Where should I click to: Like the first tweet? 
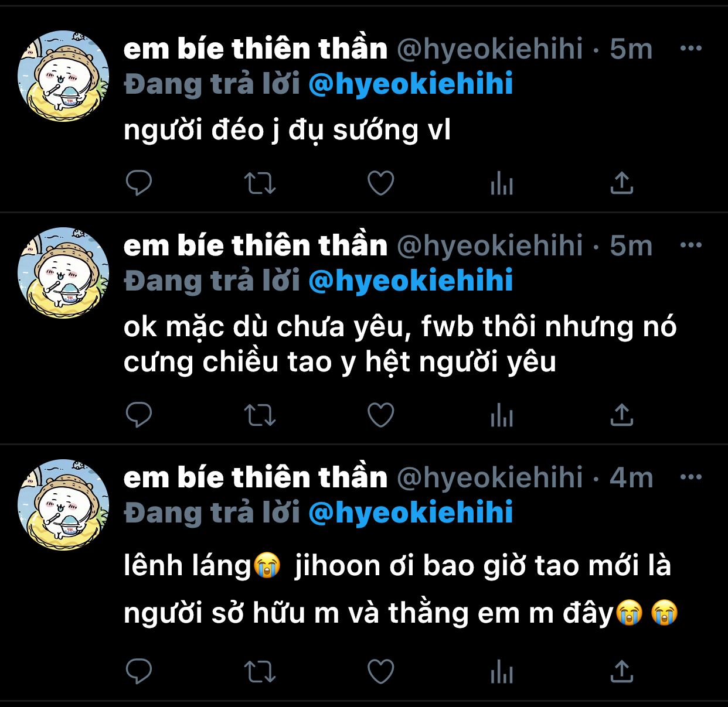(x=381, y=183)
